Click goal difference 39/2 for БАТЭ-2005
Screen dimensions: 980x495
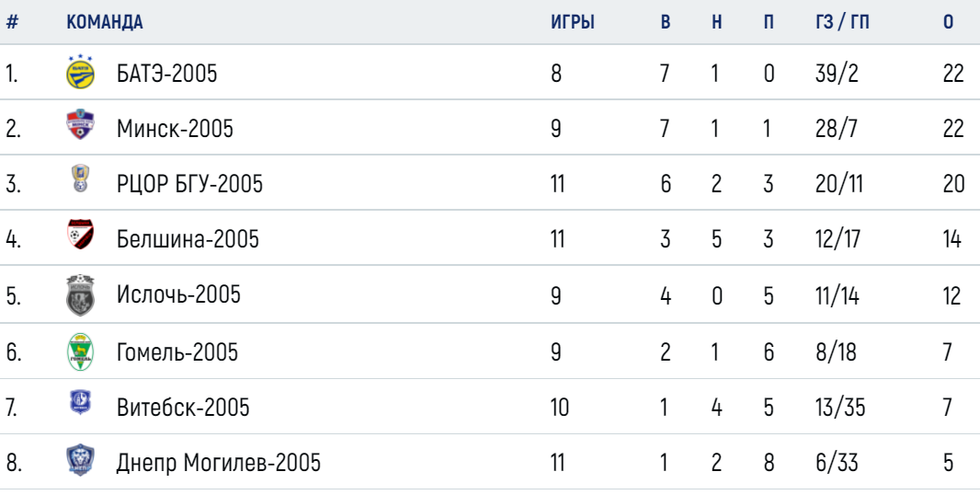[837, 74]
